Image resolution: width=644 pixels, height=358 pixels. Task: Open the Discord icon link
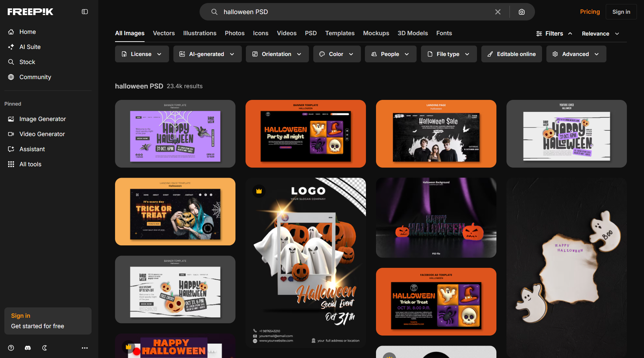click(x=28, y=348)
